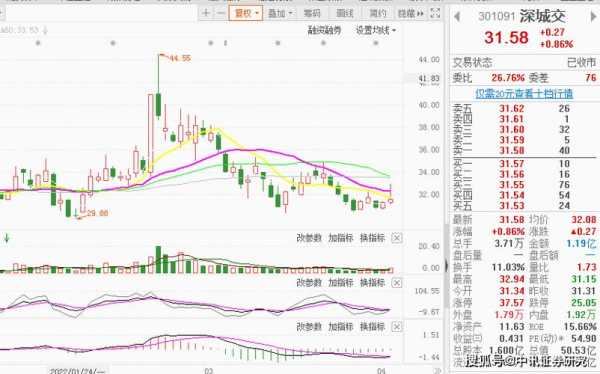This screenshot has height=374, width=600.
Task: Click the green down arrow beside volume panel
Action: (x=6, y=238)
